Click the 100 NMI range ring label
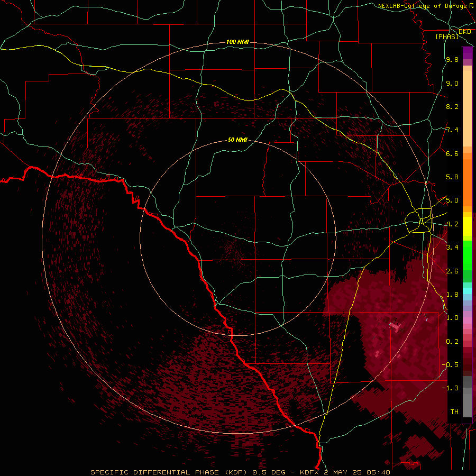 pyautogui.click(x=237, y=42)
